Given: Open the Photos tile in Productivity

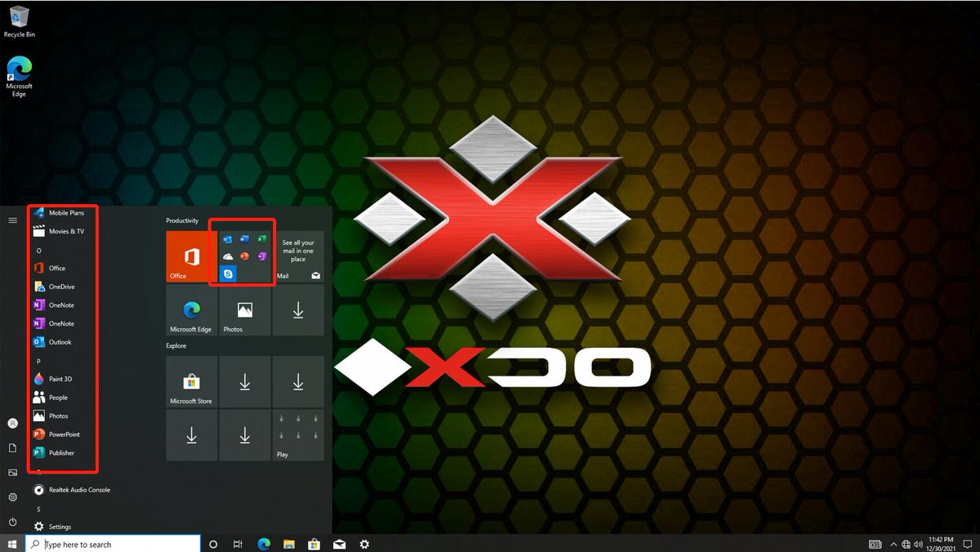Looking at the screenshot, I should tap(245, 309).
